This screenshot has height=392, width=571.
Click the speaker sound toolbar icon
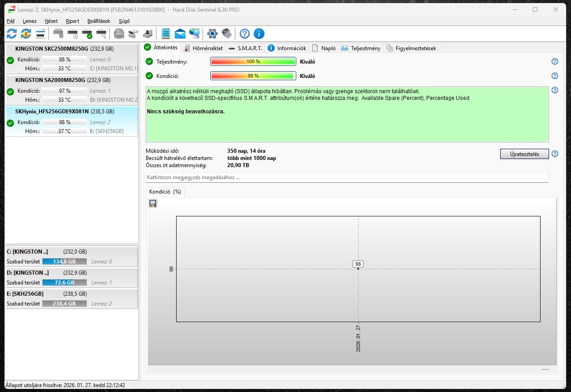click(226, 34)
